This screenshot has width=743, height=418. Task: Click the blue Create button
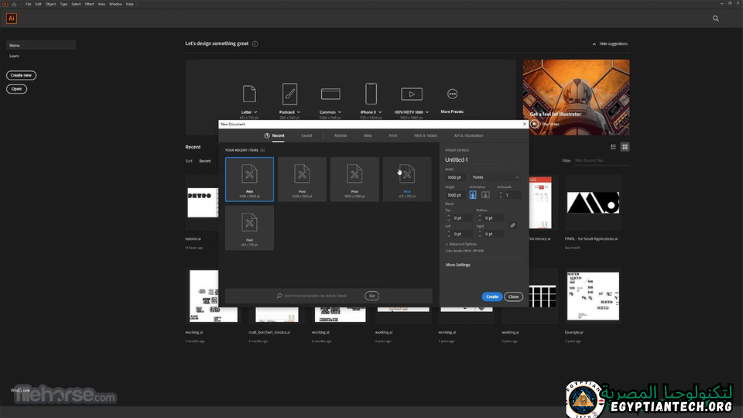[x=492, y=297]
